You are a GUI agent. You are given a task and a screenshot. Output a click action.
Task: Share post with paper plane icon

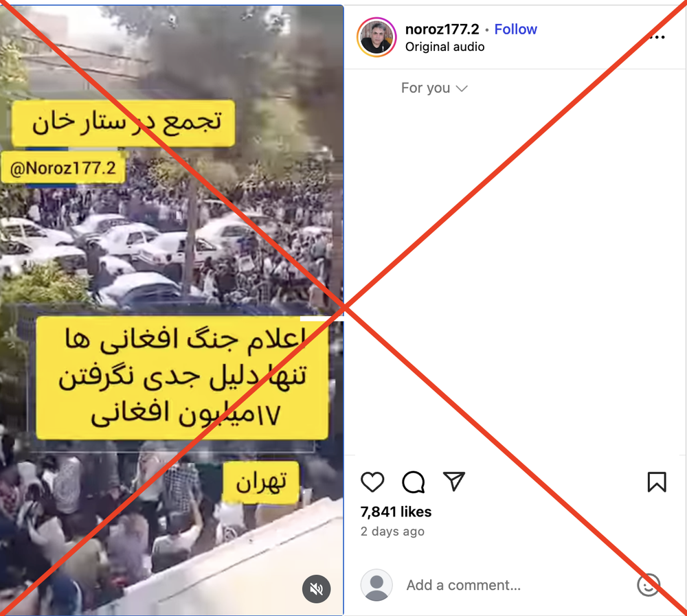454,481
